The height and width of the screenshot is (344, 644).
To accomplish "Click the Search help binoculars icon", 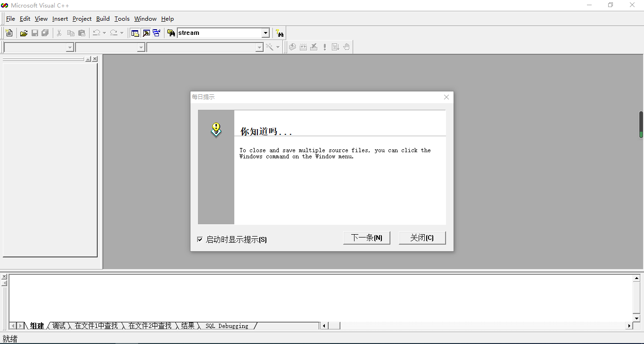I will [x=280, y=33].
